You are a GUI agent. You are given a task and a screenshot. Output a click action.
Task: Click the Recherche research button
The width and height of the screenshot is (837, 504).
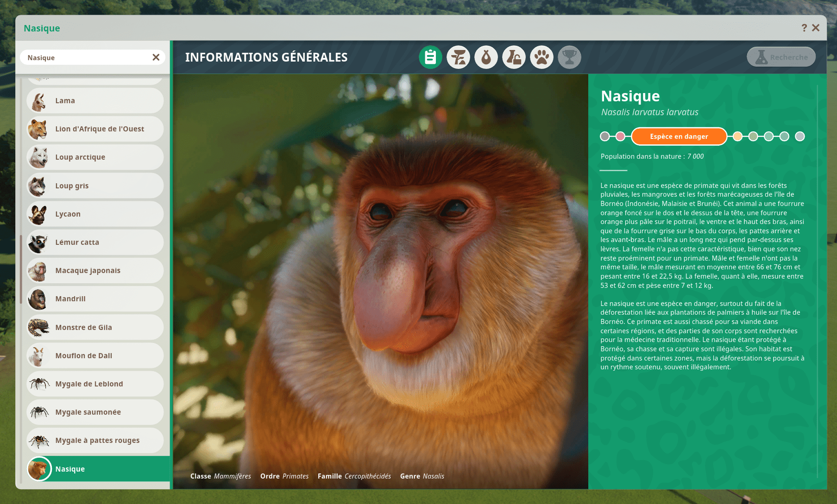pos(781,57)
